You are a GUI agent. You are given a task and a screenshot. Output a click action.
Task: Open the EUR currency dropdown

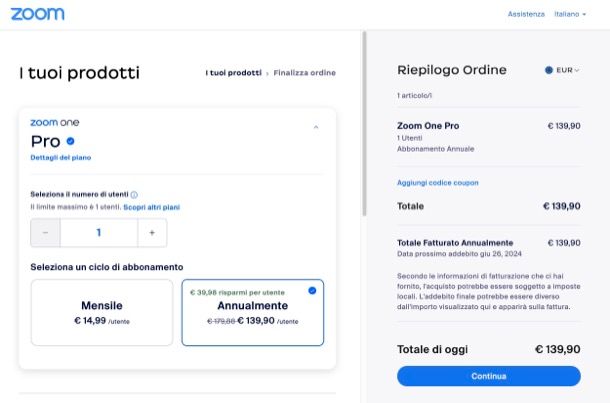click(562, 70)
